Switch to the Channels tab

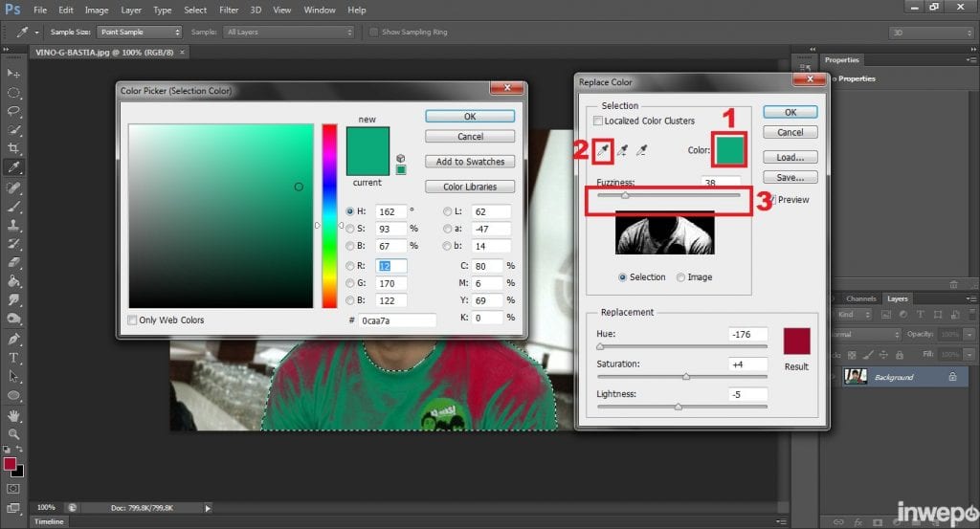coord(860,298)
